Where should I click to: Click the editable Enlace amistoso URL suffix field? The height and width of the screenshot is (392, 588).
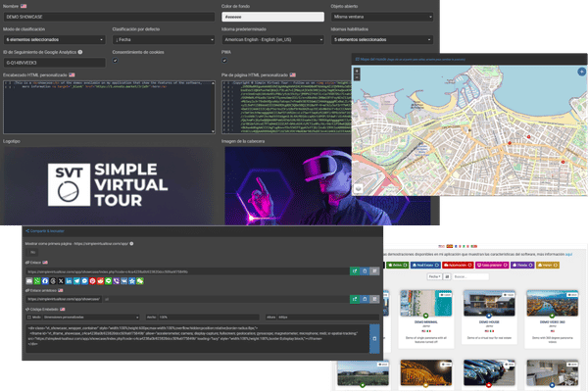point(225,299)
